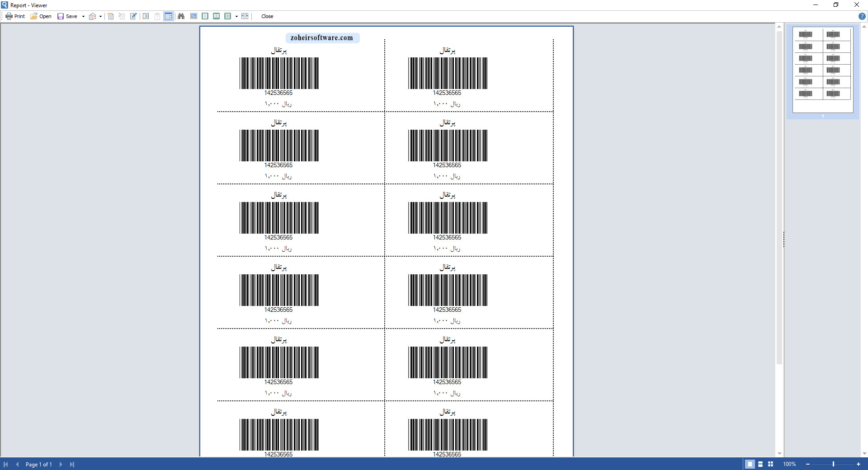The width and height of the screenshot is (868, 470).
Task: Click the zoheirsoftware.com header link
Action: click(x=322, y=38)
